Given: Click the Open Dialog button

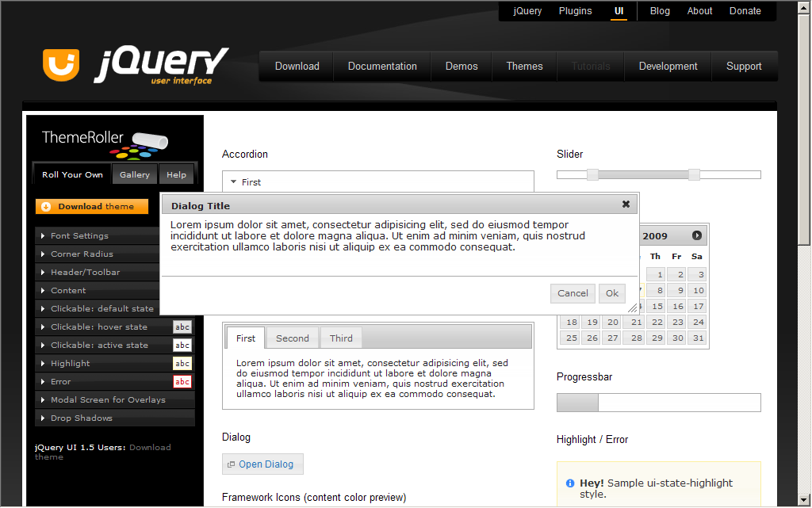Looking at the screenshot, I should coord(262,464).
